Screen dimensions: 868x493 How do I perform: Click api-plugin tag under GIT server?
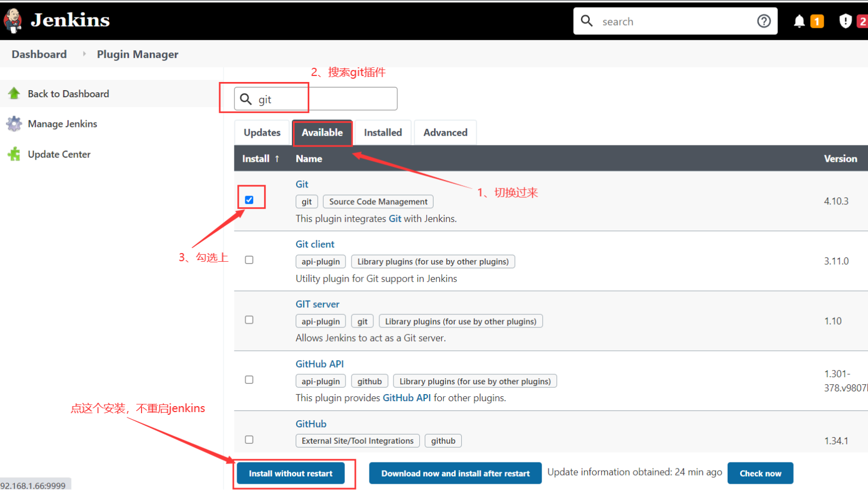[321, 321]
